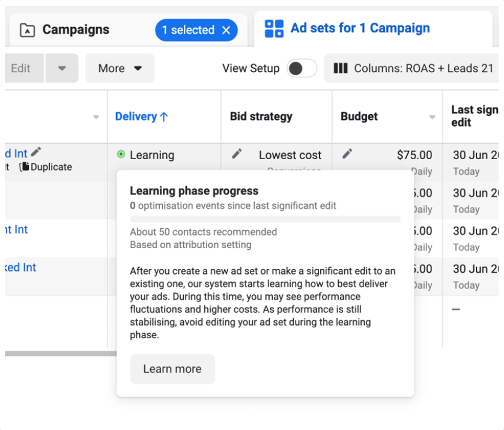Viewport: 504px width, 430px height.
Task: Click the green Learning status dot
Action: 121,154
